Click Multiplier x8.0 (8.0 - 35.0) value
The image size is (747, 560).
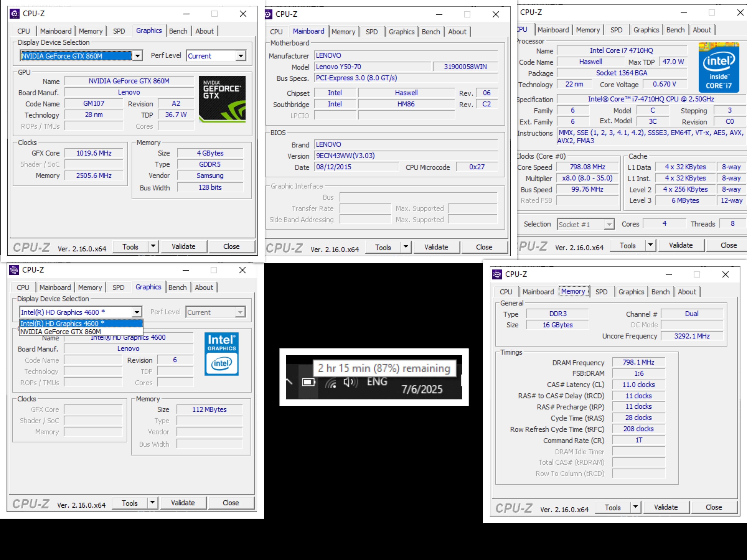(587, 178)
